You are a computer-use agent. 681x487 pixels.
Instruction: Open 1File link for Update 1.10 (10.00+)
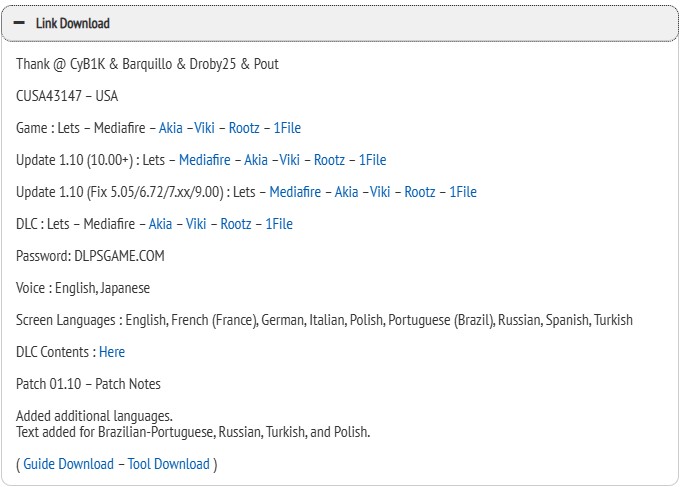coord(372,160)
